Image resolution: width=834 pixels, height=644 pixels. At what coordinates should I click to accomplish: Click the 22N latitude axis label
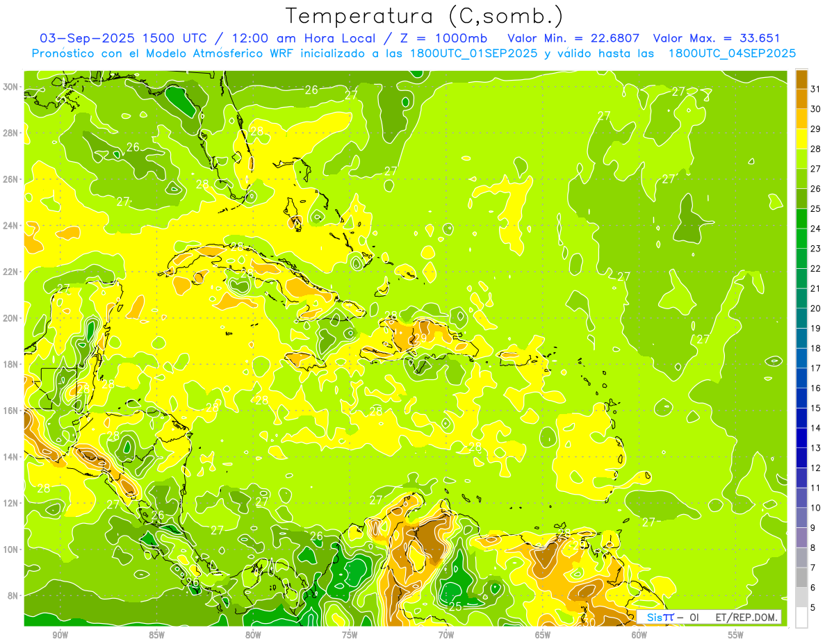tap(11, 272)
